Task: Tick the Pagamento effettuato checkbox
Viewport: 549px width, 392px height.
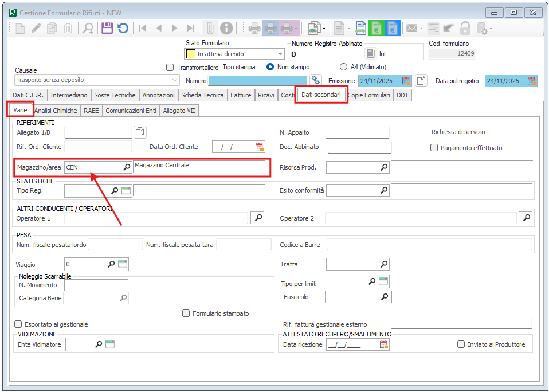Action: (434, 148)
